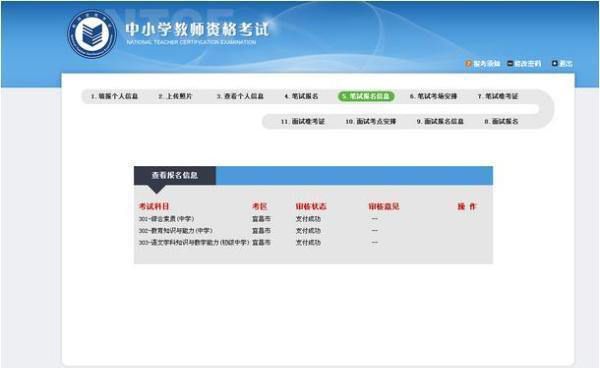The width and height of the screenshot is (600, 368).
Task: Select the highlighted step 5 笔试报名信息
Action: point(366,96)
